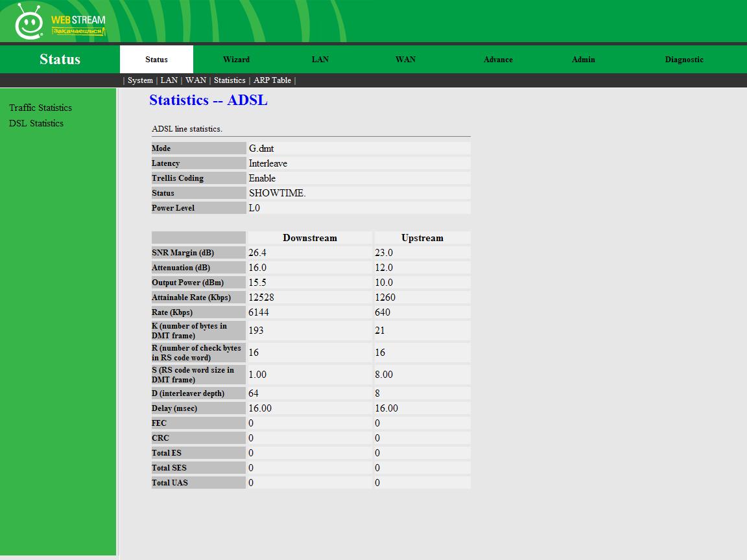Select the Statistics submenu link
Screen dimensions: 747x560
click(x=230, y=80)
